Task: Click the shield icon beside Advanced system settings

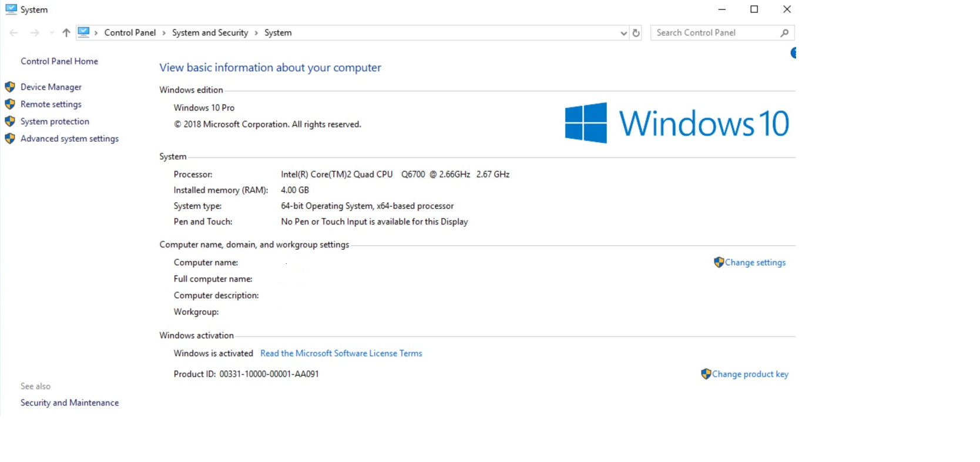Action: point(10,139)
